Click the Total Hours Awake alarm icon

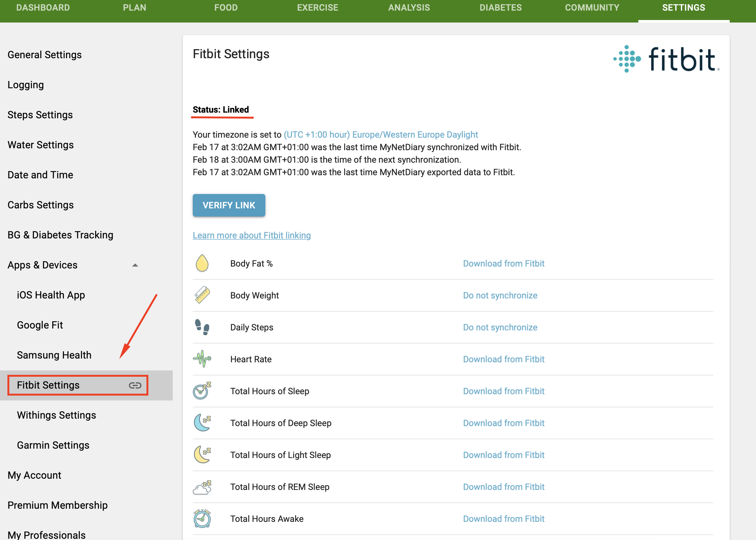point(202,519)
